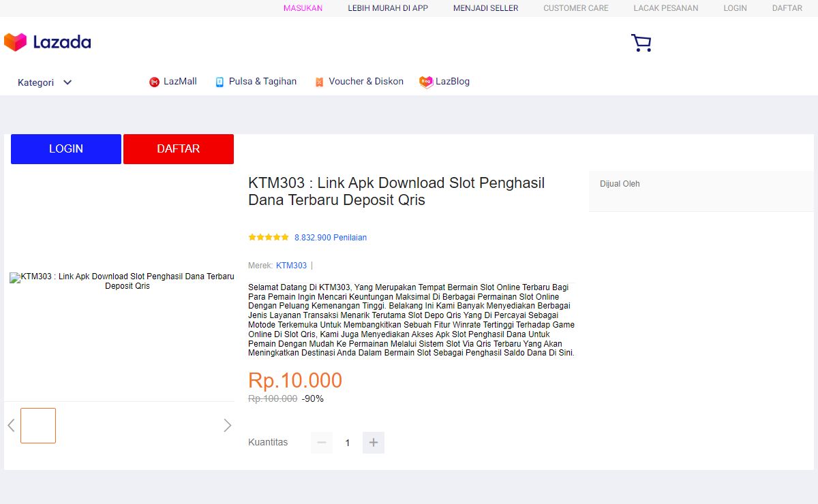This screenshot has width=818, height=504.
Task: Click the Rp.10.000 price
Action: point(295,381)
